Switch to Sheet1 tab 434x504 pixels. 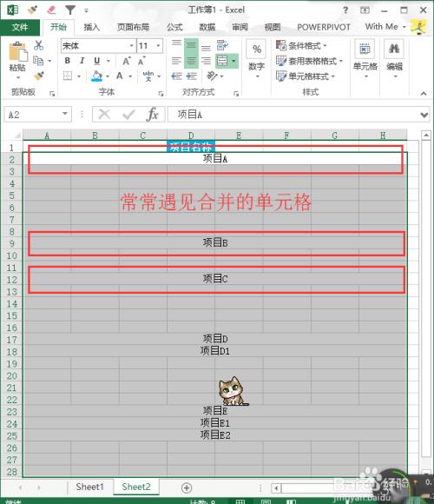90,487
